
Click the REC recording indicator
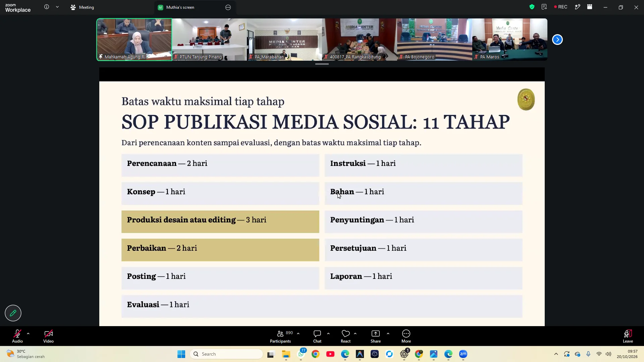(x=561, y=7)
